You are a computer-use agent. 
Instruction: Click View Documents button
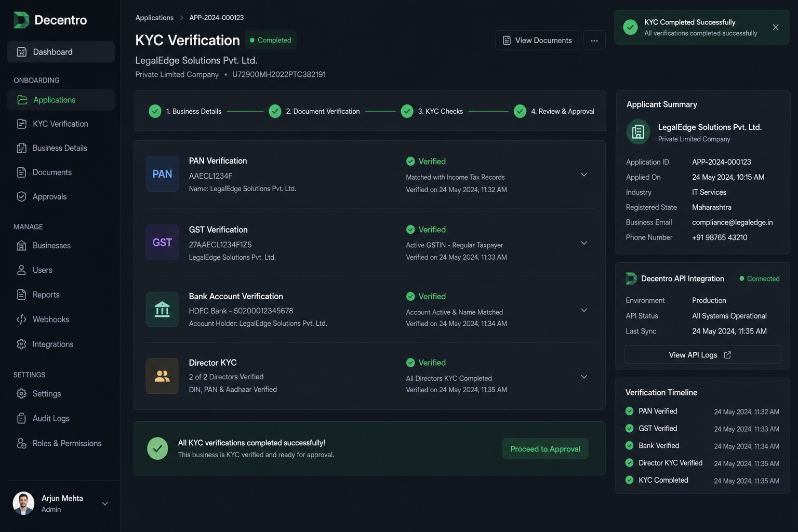click(x=537, y=40)
